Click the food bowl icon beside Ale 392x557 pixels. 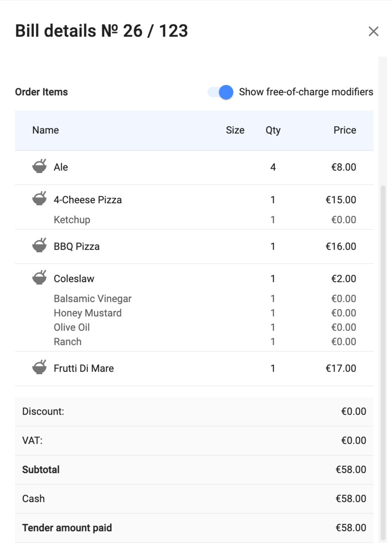pyautogui.click(x=39, y=166)
